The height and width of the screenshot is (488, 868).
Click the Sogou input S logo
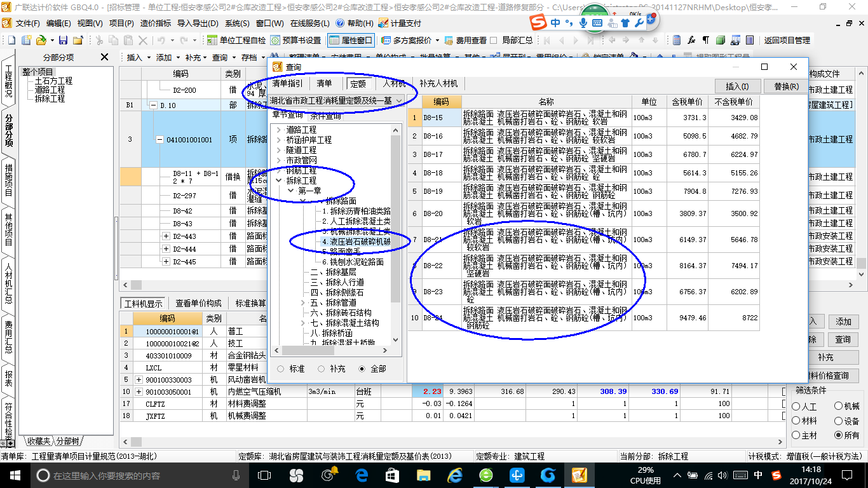click(x=539, y=22)
